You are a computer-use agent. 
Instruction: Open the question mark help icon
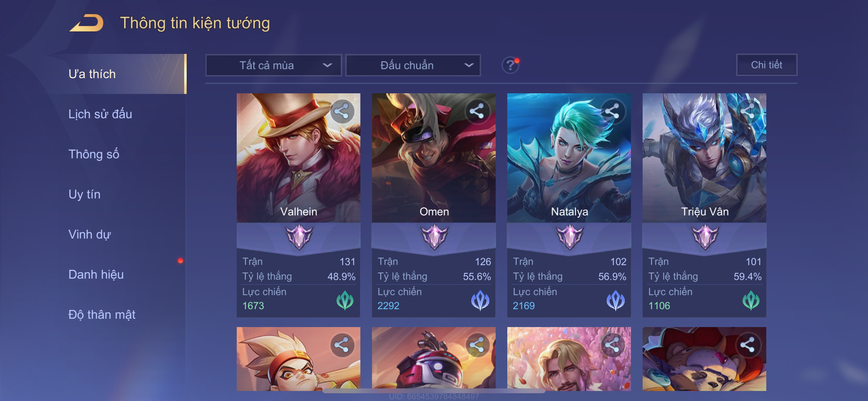click(x=510, y=65)
